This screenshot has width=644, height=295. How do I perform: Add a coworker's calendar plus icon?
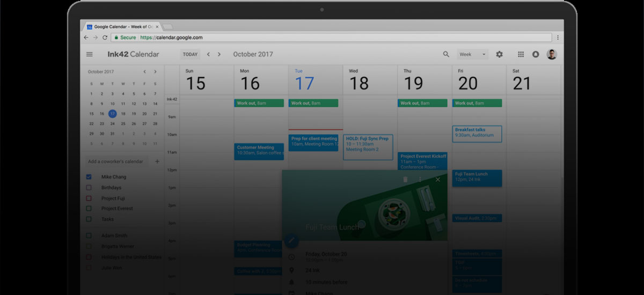click(157, 161)
